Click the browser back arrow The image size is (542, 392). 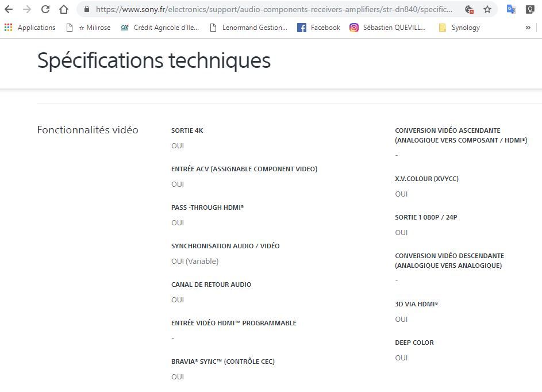click(9, 9)
